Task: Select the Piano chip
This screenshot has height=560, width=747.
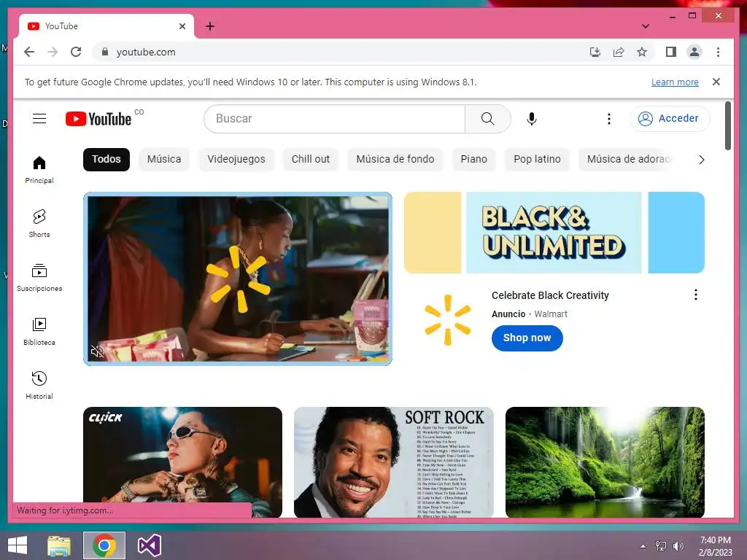Action: [x=474, y=160]
